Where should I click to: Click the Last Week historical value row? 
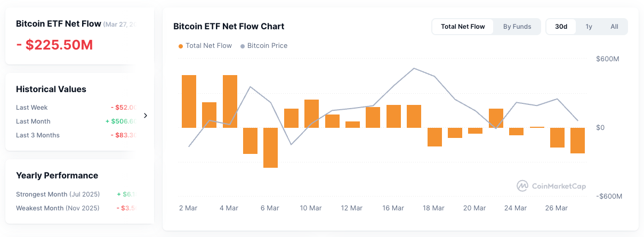[75, 108]
